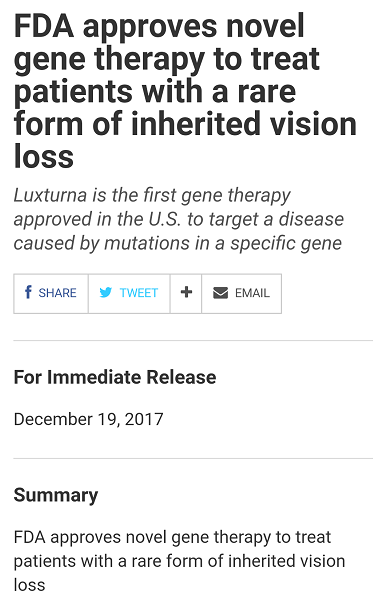Screen dimensions: 373x609
Task: Select the TWEET label text
Action: (139, 292)
